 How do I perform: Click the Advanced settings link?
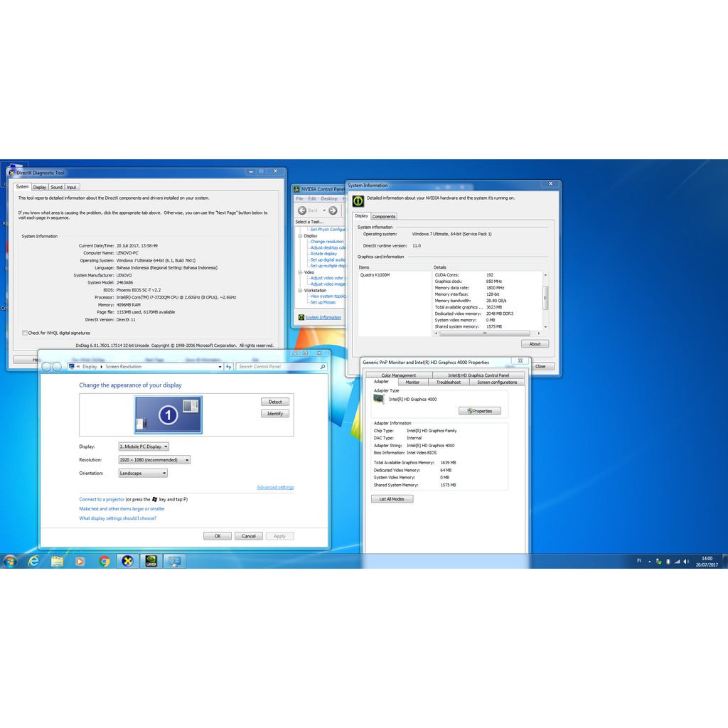275,487
